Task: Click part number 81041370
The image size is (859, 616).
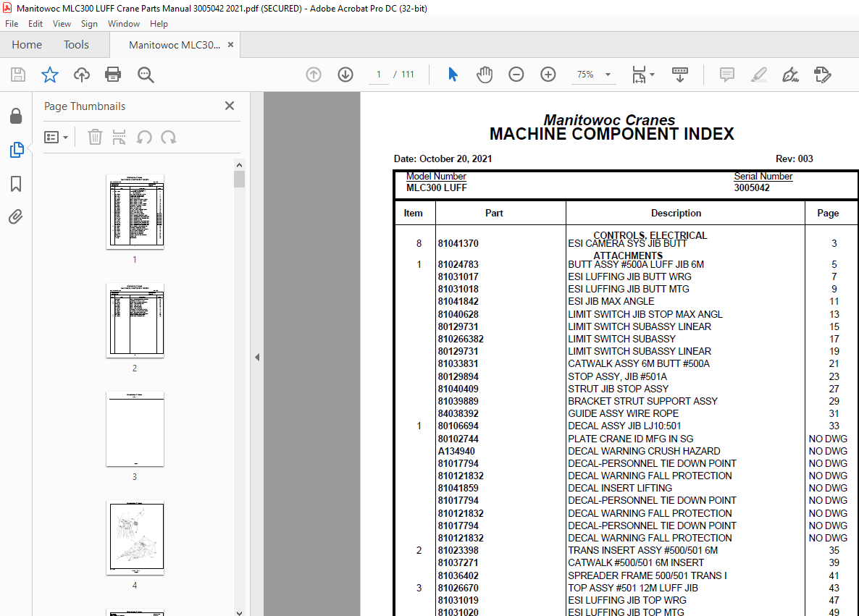Action: coord(458,243)
